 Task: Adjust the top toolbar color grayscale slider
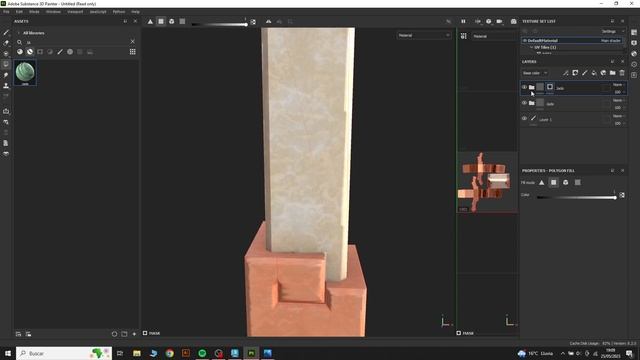[219, 24]
